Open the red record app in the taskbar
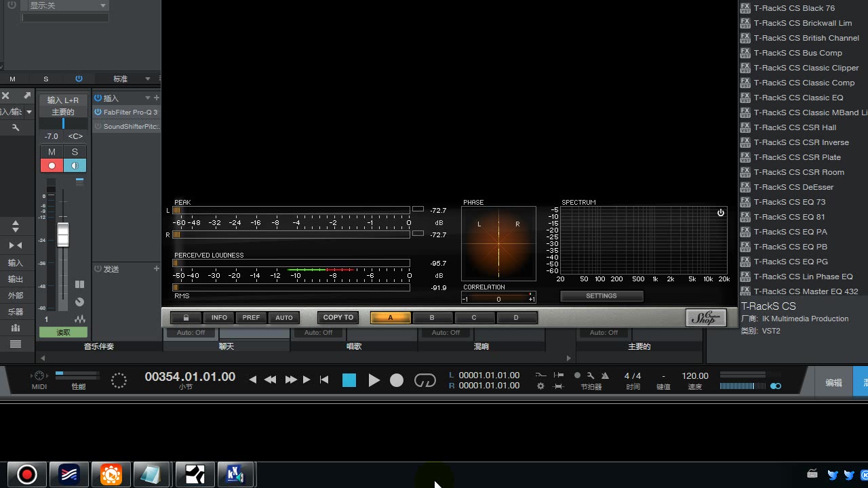 coord(26,474)
